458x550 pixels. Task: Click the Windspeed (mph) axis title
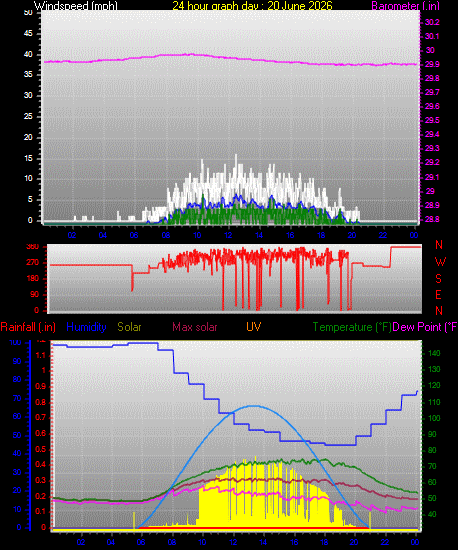coord(75,5)
